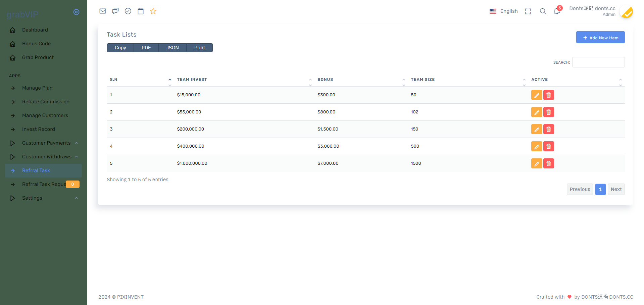The height and width of the screenshot is (305, 644).
Task: Export the table as PDF
Action: [146, 48]
